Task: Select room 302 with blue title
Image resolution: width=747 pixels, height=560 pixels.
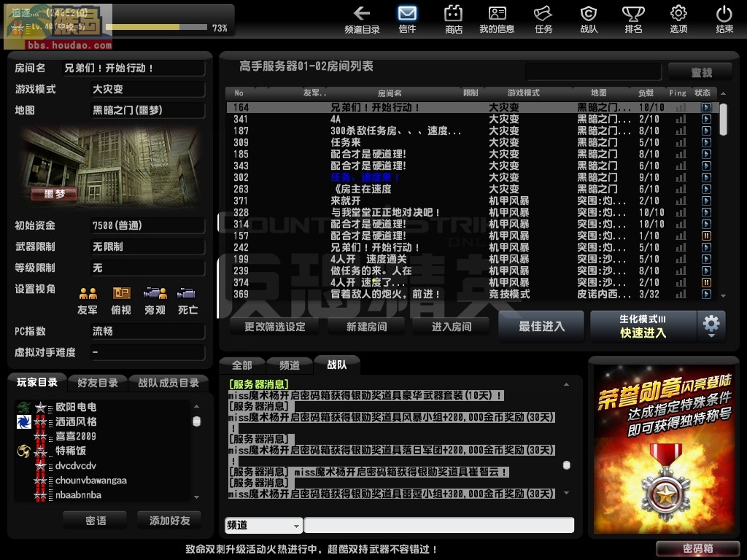Action: click(x=472, y=178)
